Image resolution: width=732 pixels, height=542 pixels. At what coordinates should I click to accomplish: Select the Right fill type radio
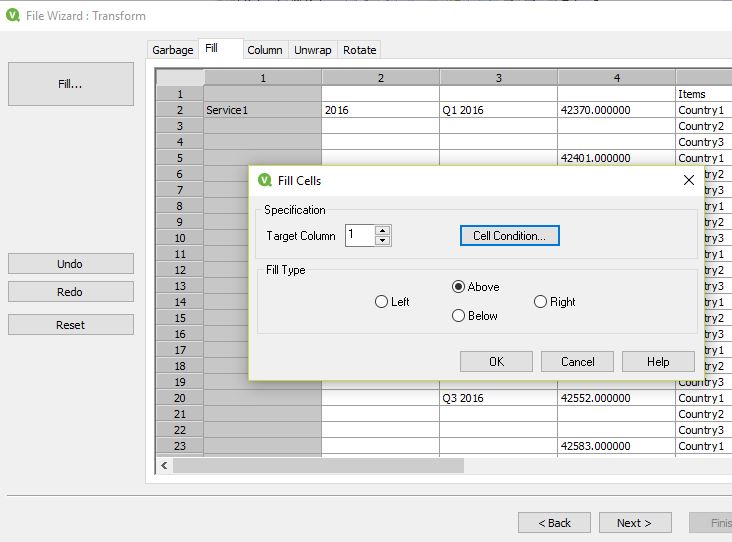541,302
